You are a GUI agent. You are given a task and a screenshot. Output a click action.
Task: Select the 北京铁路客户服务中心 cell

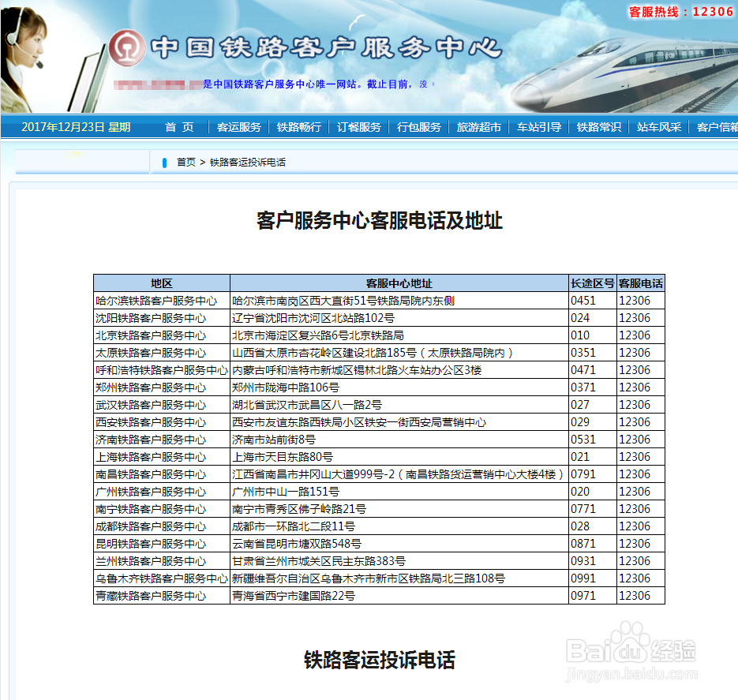162,335
